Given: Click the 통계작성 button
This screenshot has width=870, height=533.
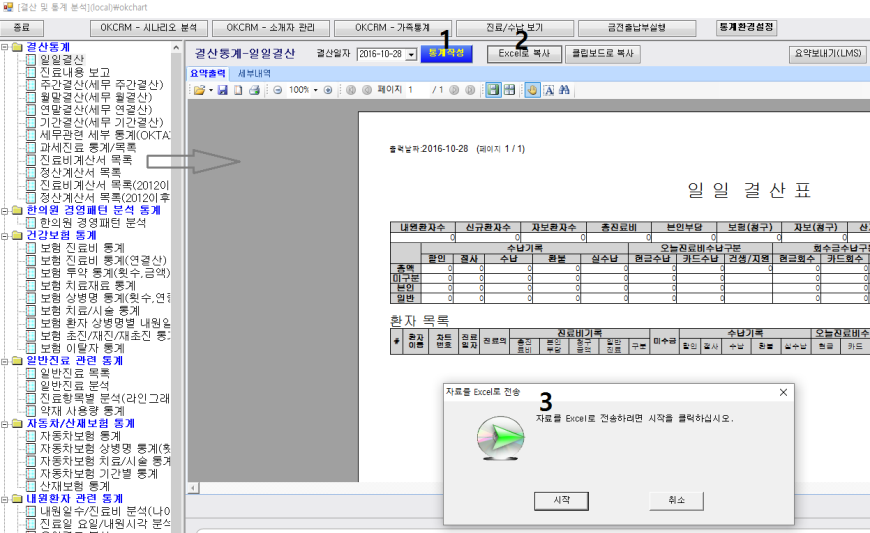Looking at the screenshot, I should pyautogui.click(x=447, y=53).
